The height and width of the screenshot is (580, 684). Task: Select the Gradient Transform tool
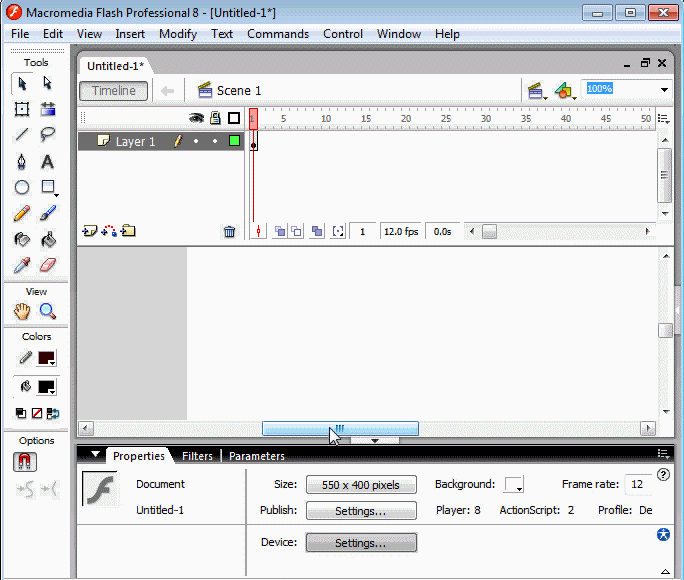pos(48,109)
